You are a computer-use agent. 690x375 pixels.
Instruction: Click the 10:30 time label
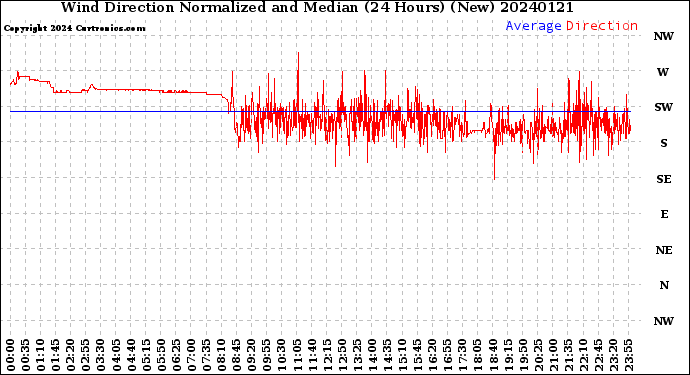[282, 355]
